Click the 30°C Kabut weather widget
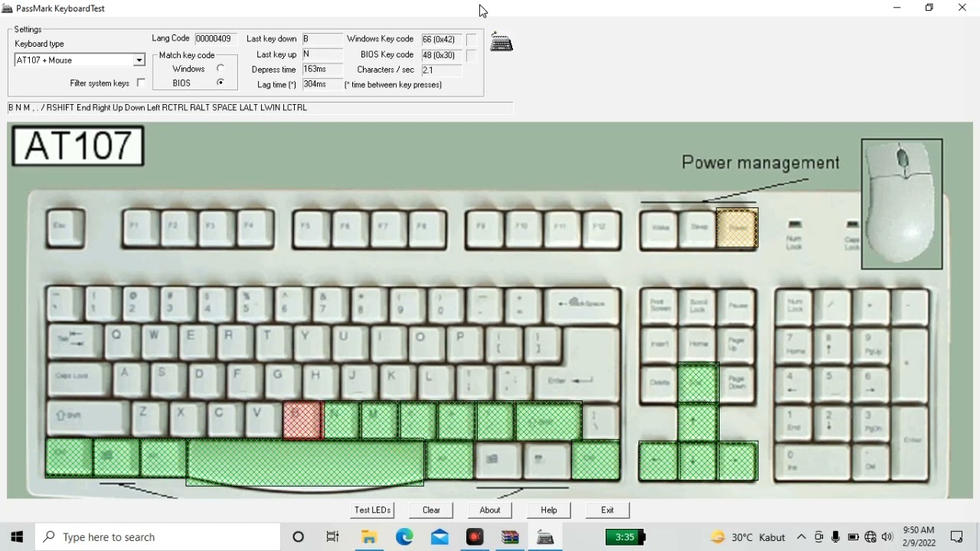 coord(748,537)
